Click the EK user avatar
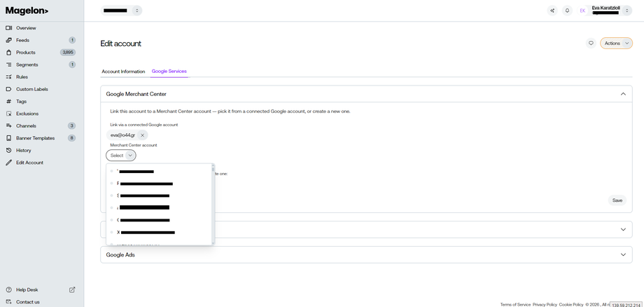This screenshot has height=307, width=644. coord(582,11)
